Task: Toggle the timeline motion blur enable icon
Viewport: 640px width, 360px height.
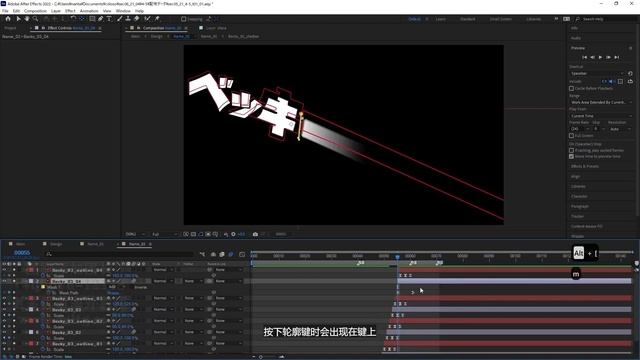Action: pos(231,254)
